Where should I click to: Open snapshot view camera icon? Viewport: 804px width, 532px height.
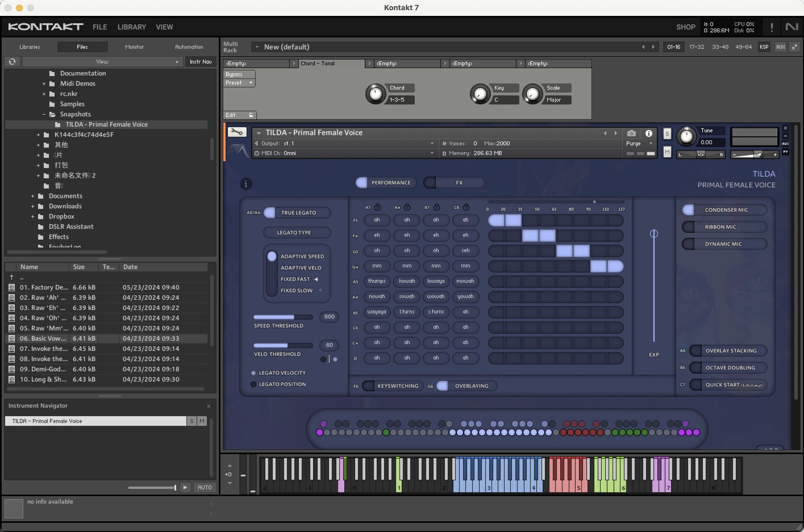[631, 133]
